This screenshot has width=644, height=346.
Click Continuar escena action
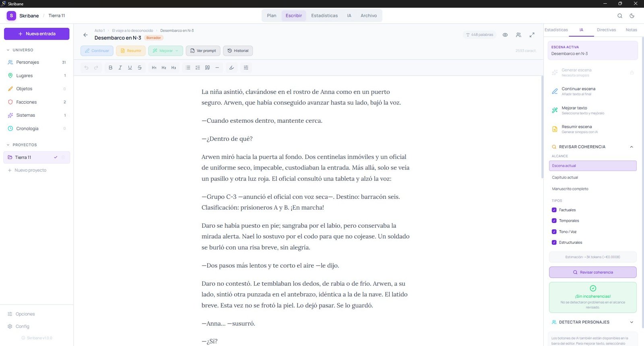[x=592, y=91]
